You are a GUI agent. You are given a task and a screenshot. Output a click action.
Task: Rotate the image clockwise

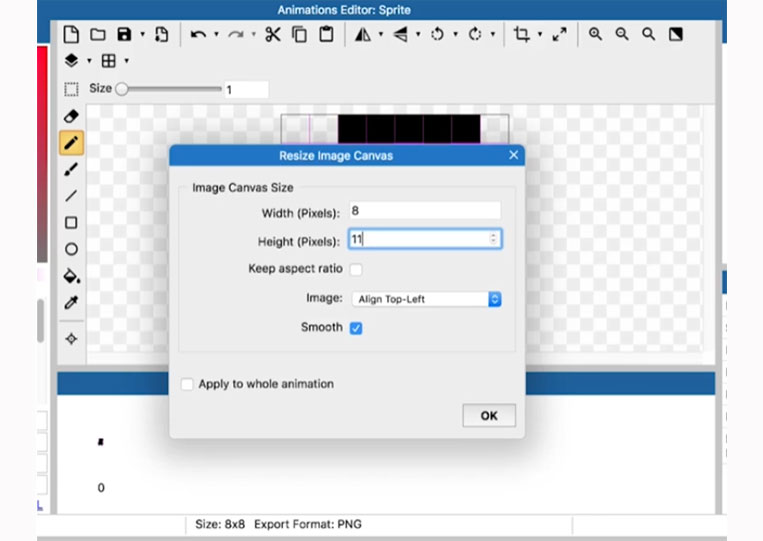(x=475, y=35)
